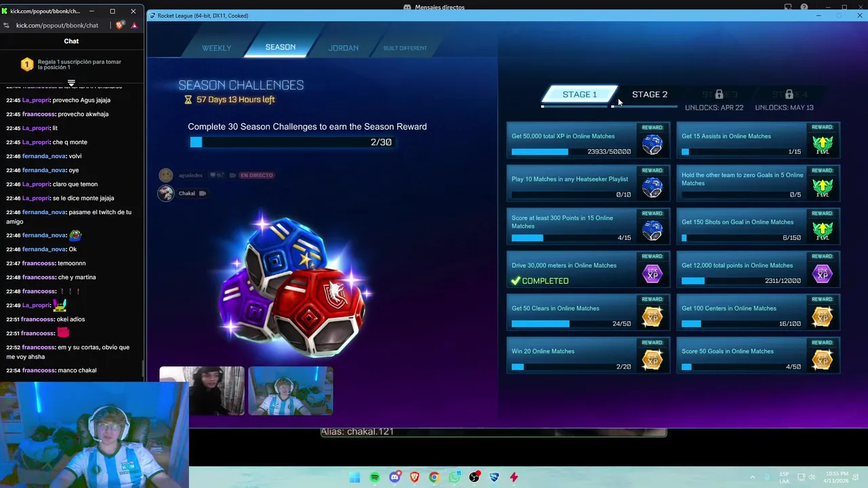868x488 pixels.
Task: Open Google Chrome from the taskbar
Action: point(434,477)
